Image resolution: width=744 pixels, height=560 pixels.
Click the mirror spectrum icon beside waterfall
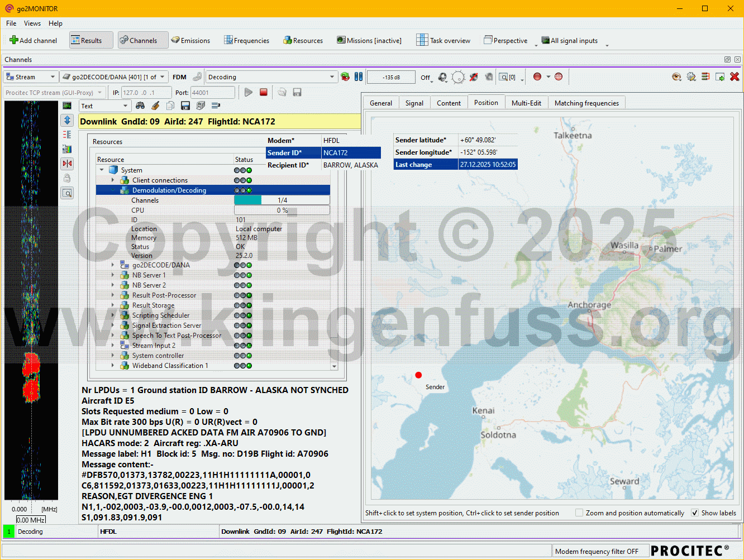(67, 164)
